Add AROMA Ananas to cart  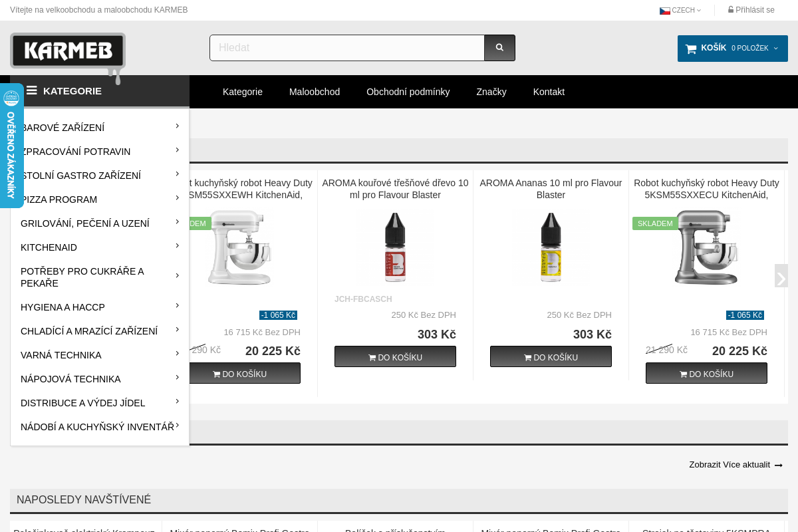[551, 357]
